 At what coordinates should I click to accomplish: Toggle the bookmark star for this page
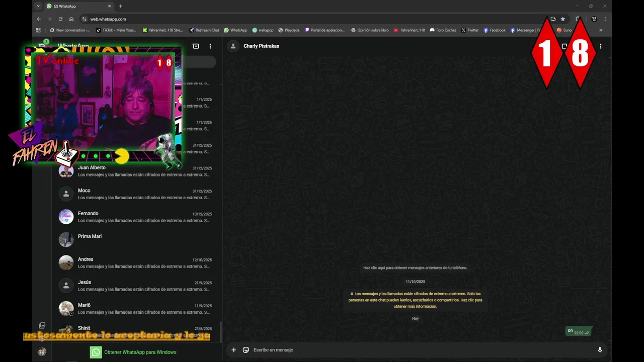(x=563, y=19)
